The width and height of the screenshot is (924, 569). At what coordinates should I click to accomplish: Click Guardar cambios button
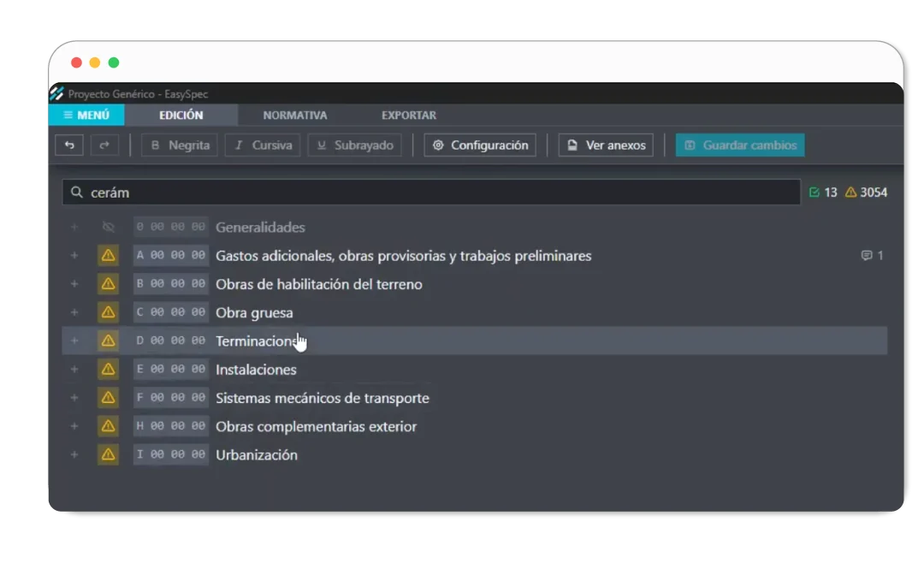740,145
